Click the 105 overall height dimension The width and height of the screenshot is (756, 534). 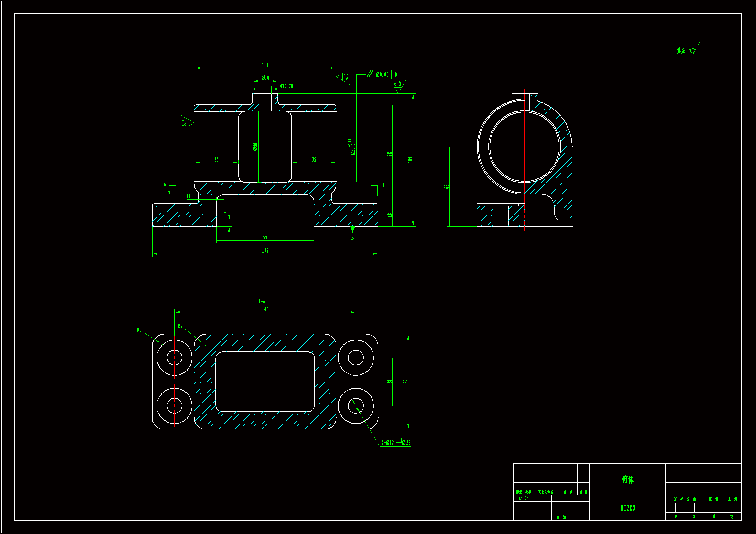tap(410, 160)
